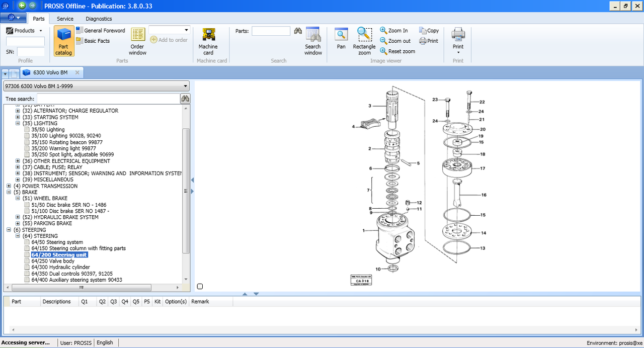Select the Rectangle zoom tool
The image size is (644, 348).
coord(364,41)
